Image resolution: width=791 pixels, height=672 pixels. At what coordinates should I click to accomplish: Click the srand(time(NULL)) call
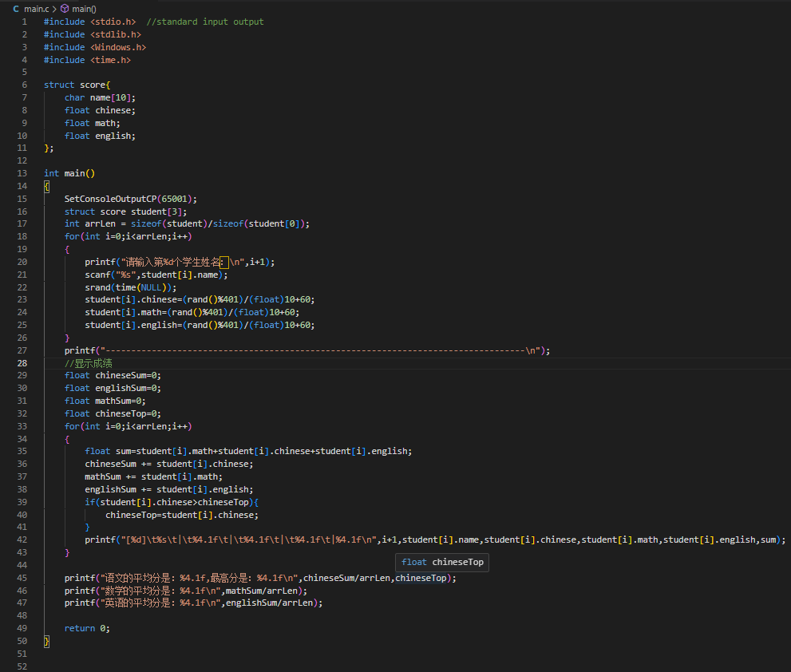tap(131, 287)
